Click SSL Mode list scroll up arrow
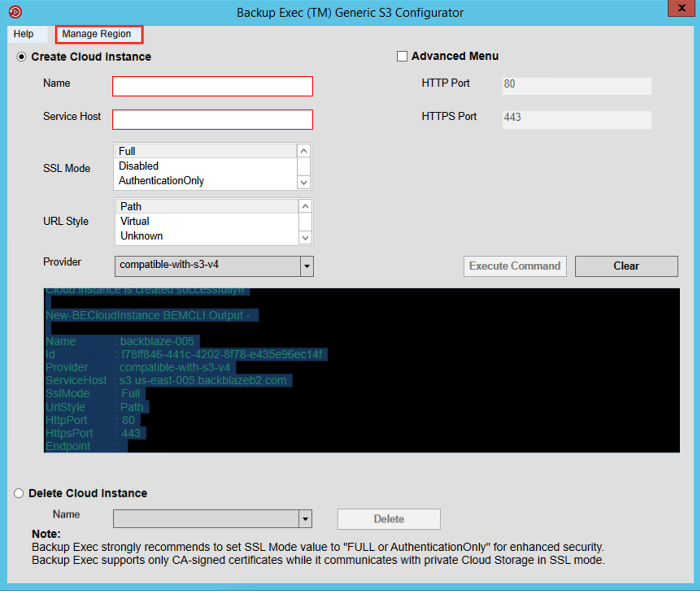Viewport: 700px width, 591px height. coord(303,151)
